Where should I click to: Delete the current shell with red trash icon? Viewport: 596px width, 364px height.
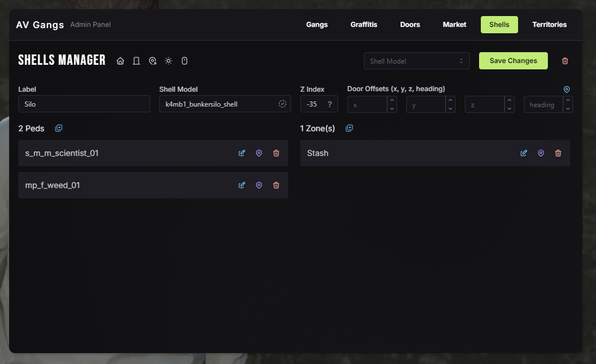pos(565,61)
